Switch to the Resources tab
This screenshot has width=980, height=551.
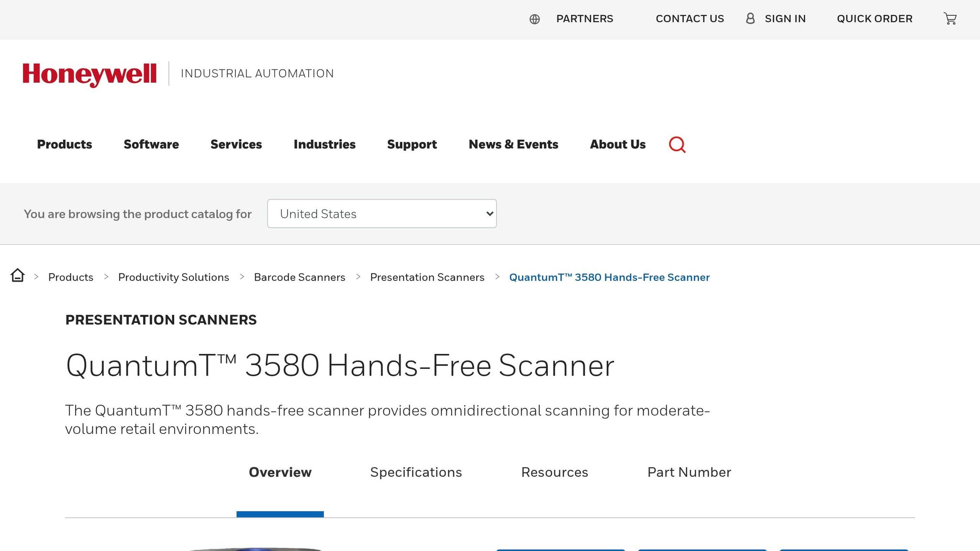[554, 472]
